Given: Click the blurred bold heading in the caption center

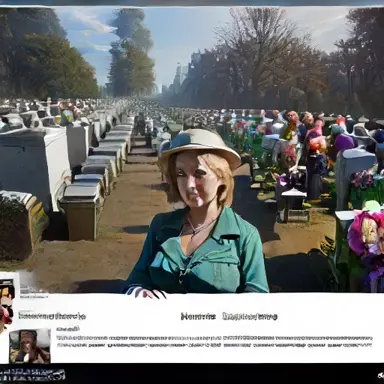Looking at the screenshot, I should pos(229,316).
